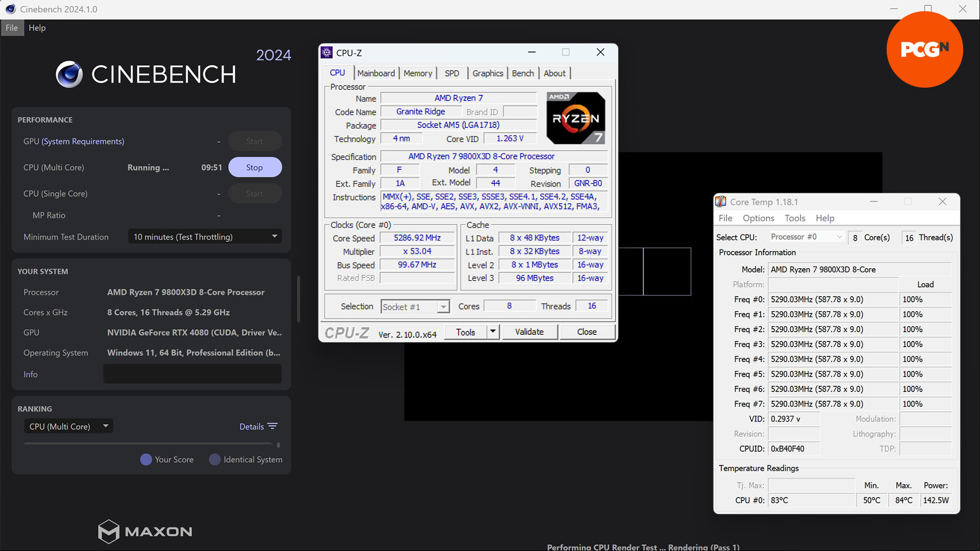Click the CPU-Z window title icon
The width and height of the screenshot is (980, 551).
click(x=327, y=53)
